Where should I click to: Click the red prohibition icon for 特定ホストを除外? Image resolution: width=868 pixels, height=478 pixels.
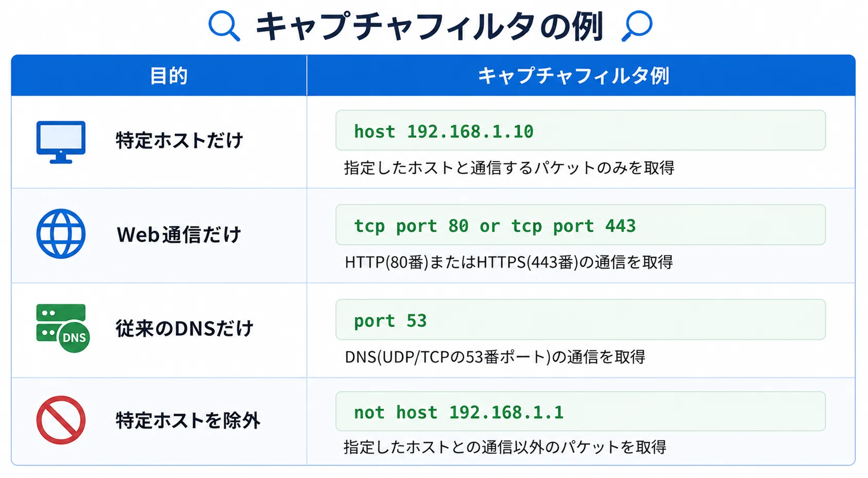[61, 420]
